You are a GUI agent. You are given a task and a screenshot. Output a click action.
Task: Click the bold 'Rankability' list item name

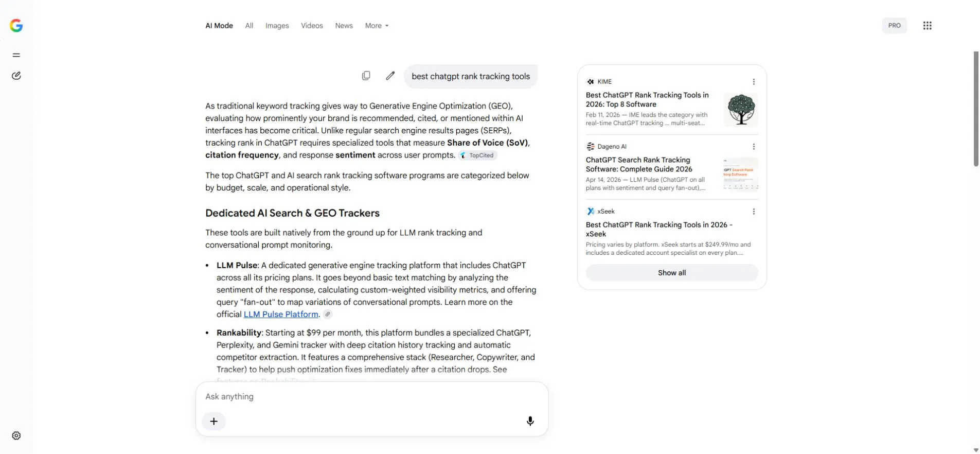(239, 333)
